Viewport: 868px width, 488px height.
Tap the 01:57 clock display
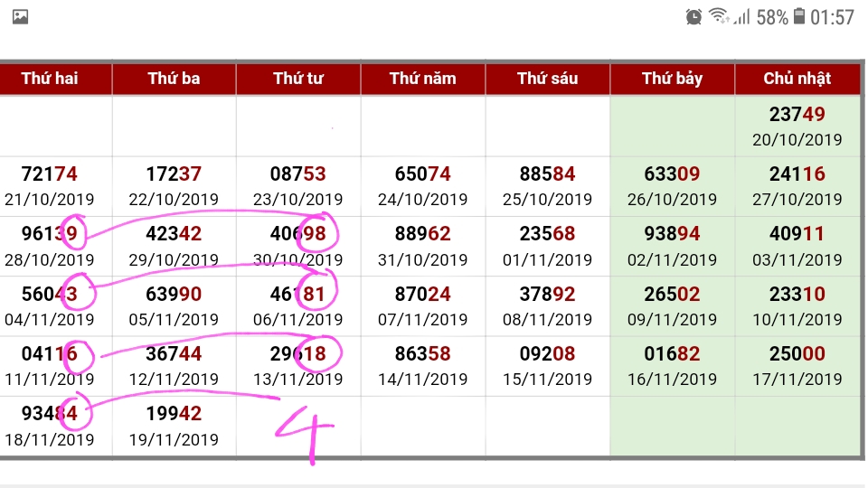(x=833, y=16)
